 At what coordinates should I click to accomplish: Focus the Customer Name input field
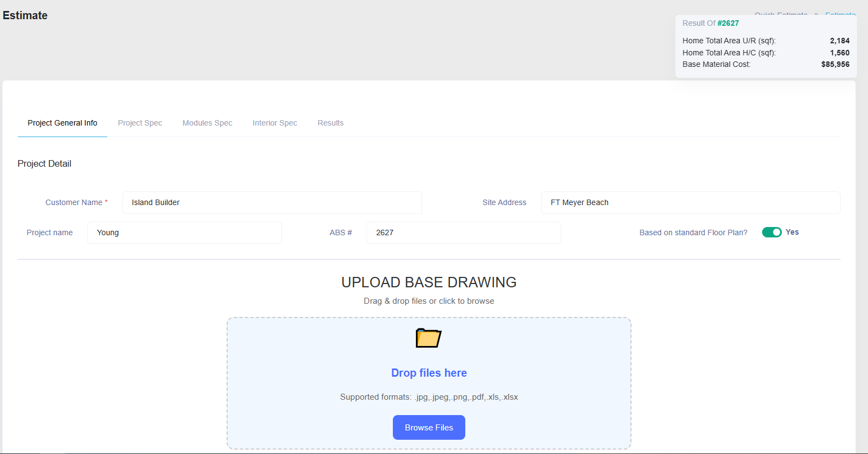pyautogui.click(x=272, y=202)
